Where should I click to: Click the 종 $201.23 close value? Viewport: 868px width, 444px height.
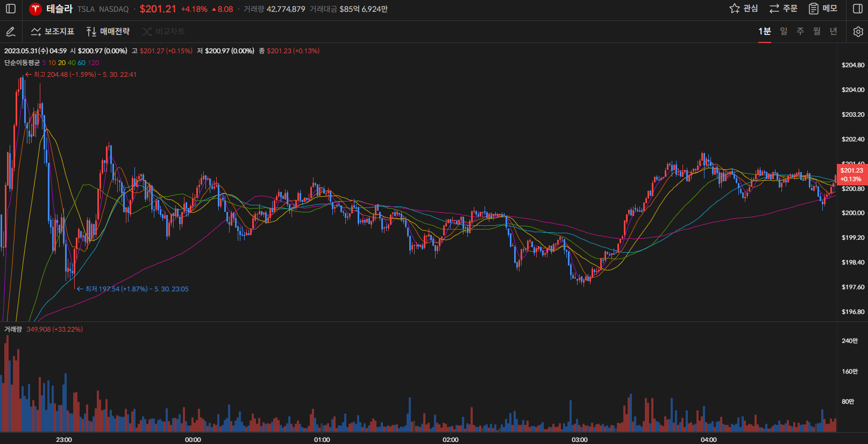(x=289, y=51)
